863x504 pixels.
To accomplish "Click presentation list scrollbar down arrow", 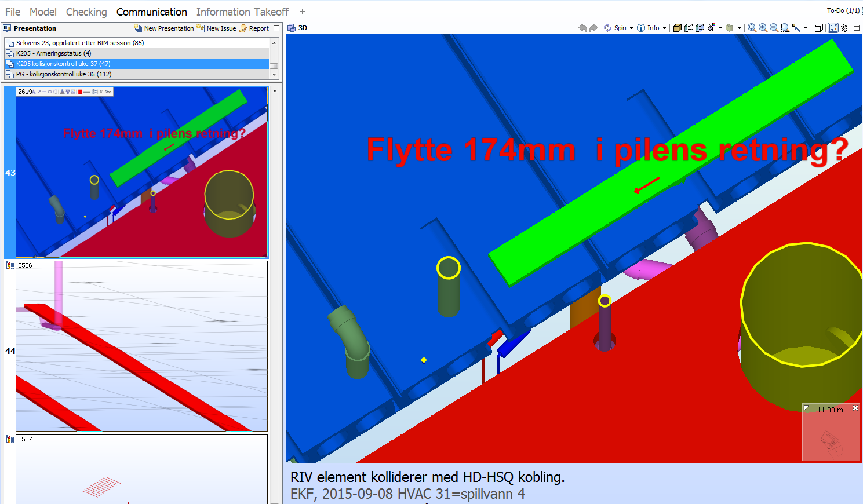I will click(274, 75).
